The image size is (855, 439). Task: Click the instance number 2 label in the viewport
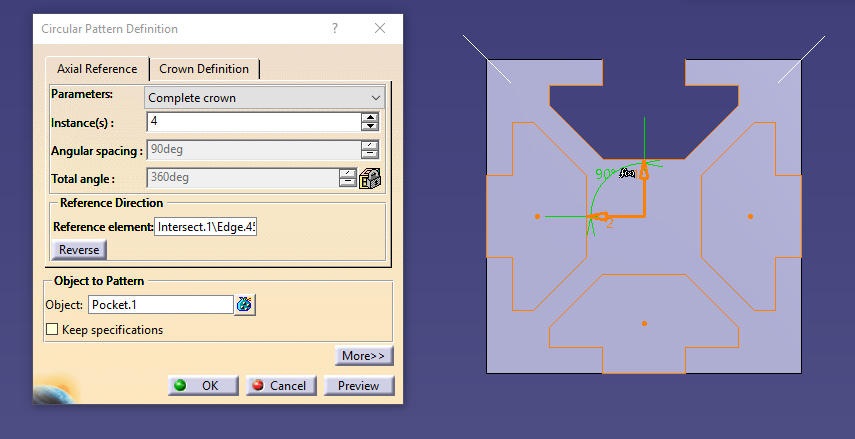coord(610,223)
